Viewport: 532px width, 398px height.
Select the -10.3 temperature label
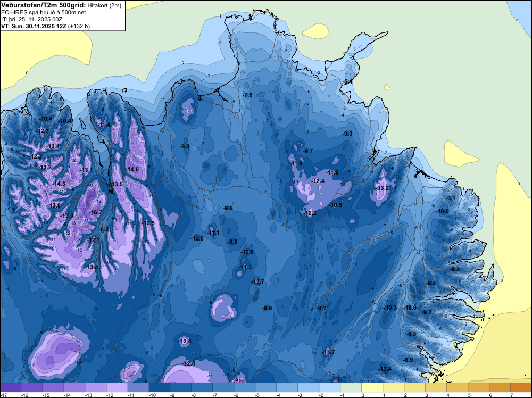(x=390, y=308)
